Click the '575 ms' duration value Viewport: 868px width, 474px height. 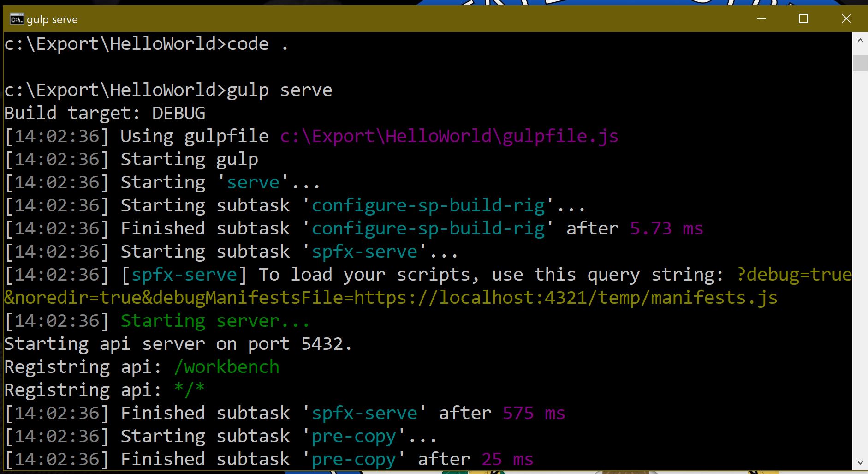(534, 413)
